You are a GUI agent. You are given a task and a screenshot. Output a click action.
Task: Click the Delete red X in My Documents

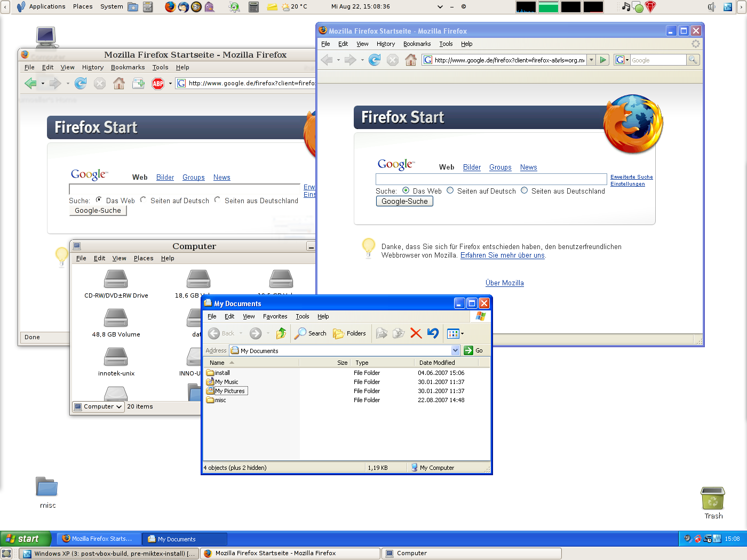(416, 333)
